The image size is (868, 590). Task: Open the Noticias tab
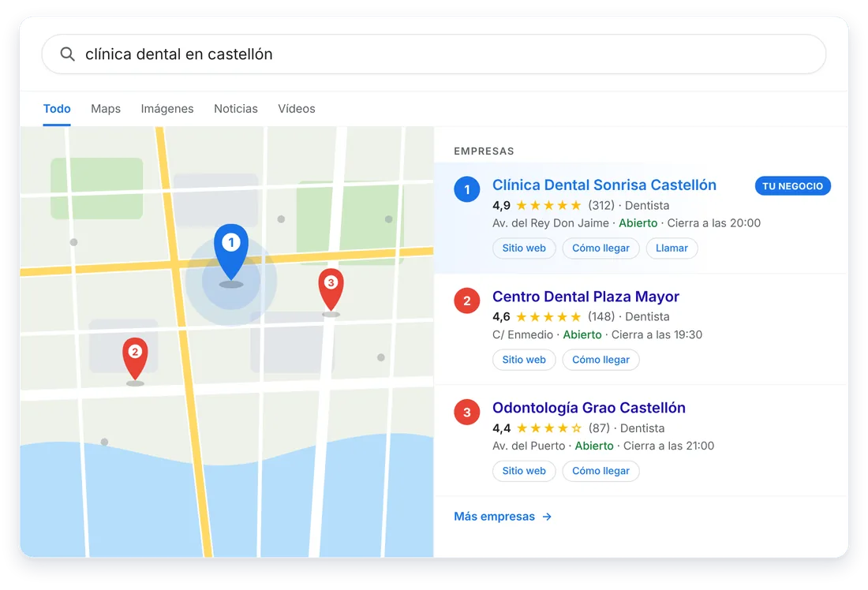[236, 109]
